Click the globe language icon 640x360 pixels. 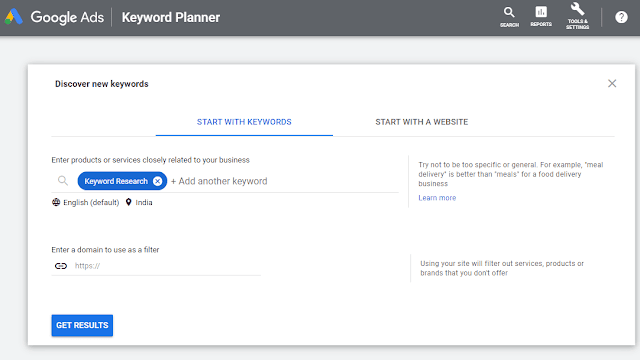coord(56,202)
